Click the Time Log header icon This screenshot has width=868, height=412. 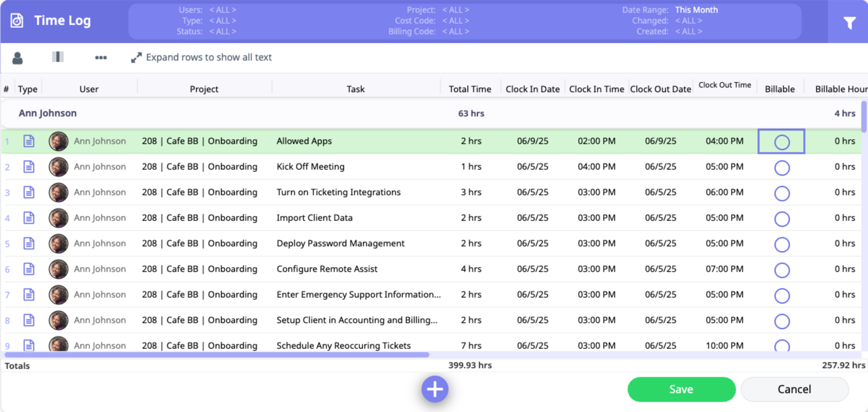pos(17,21)
